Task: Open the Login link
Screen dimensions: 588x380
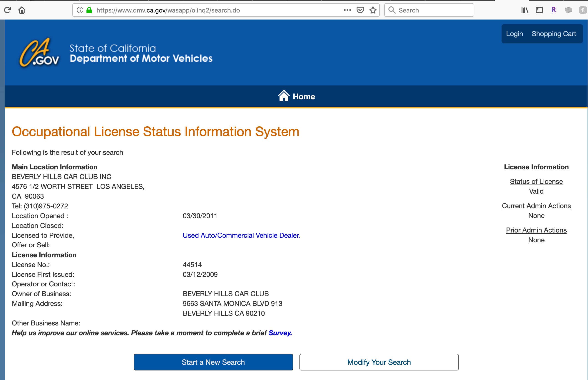Action: click(x=514, y=34)
